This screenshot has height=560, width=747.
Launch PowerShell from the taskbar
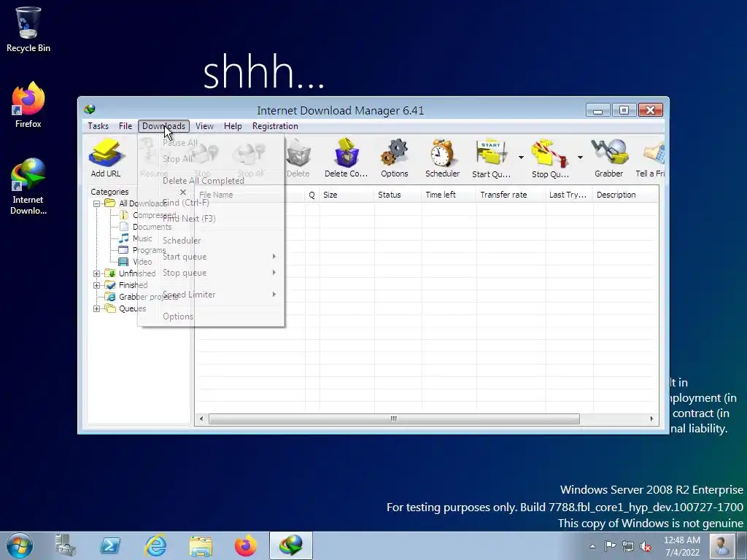pos(110,545)
